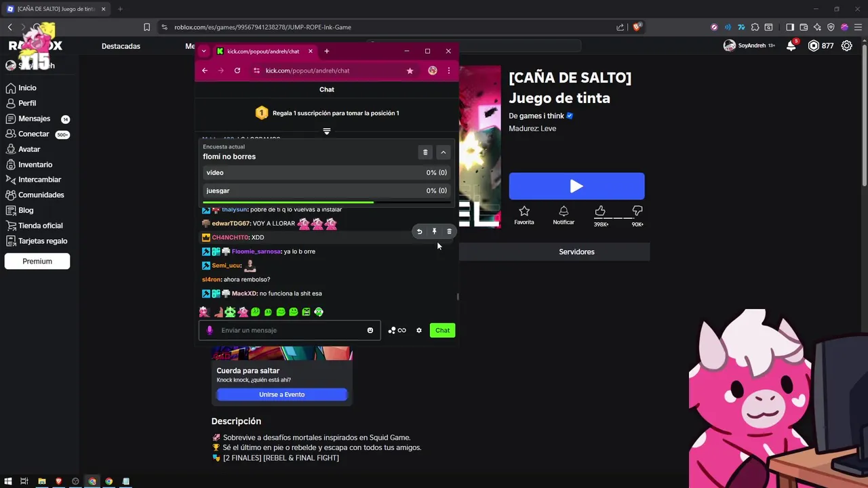Vote for the 'juesgar' poll option
The width and height of the screenshot is (868, 488).
click(x=327, y=191)
